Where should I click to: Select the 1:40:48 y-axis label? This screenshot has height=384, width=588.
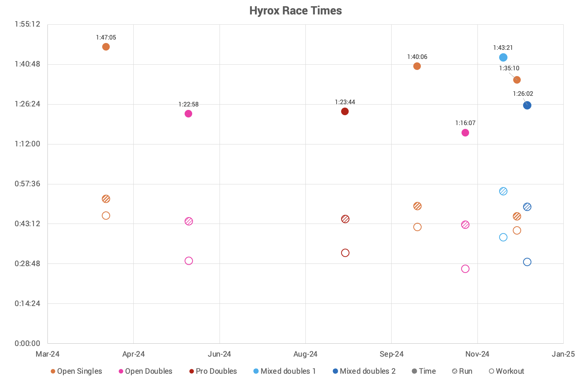[27, 64]
